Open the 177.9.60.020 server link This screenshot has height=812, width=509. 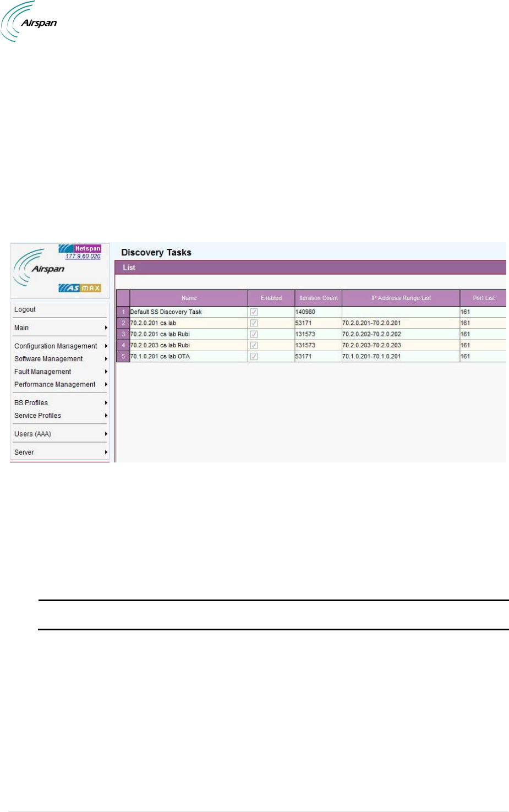[83, 256]
